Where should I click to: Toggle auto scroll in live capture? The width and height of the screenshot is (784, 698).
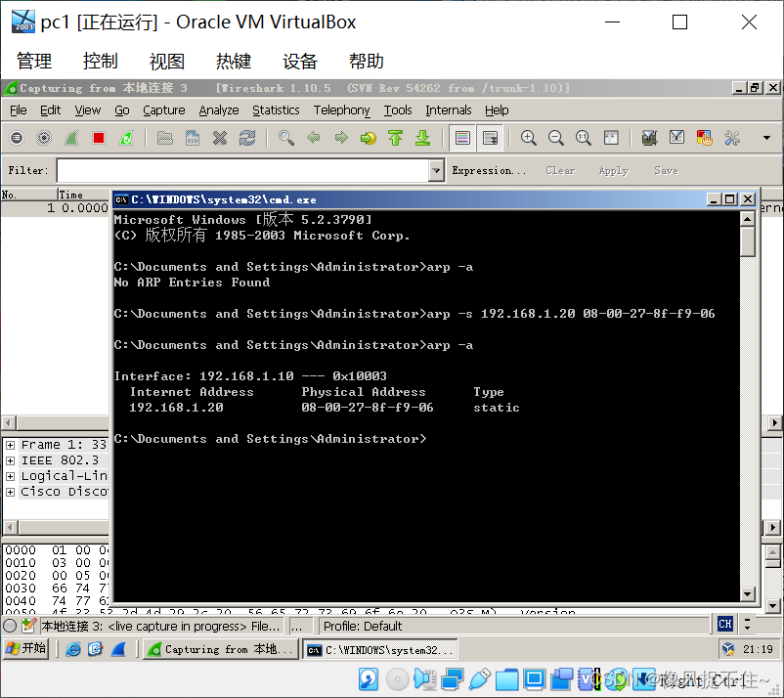[x=490, y=138]
